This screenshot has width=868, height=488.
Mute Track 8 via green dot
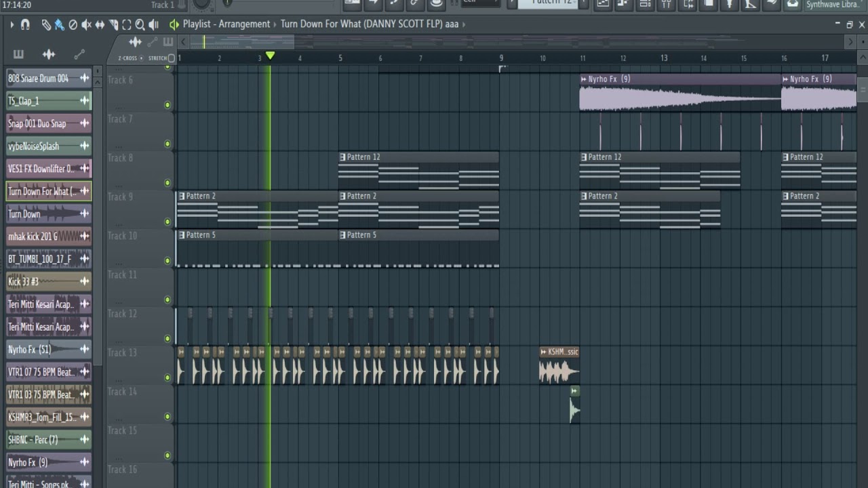coord(167,183)
